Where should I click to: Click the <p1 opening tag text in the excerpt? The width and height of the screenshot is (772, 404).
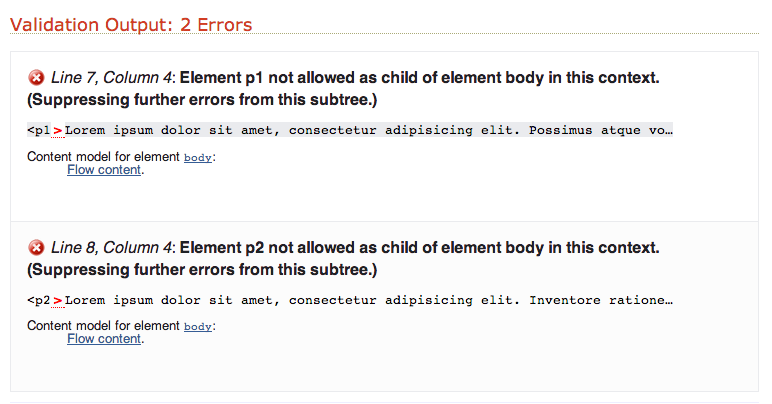(x=39, y=130)
